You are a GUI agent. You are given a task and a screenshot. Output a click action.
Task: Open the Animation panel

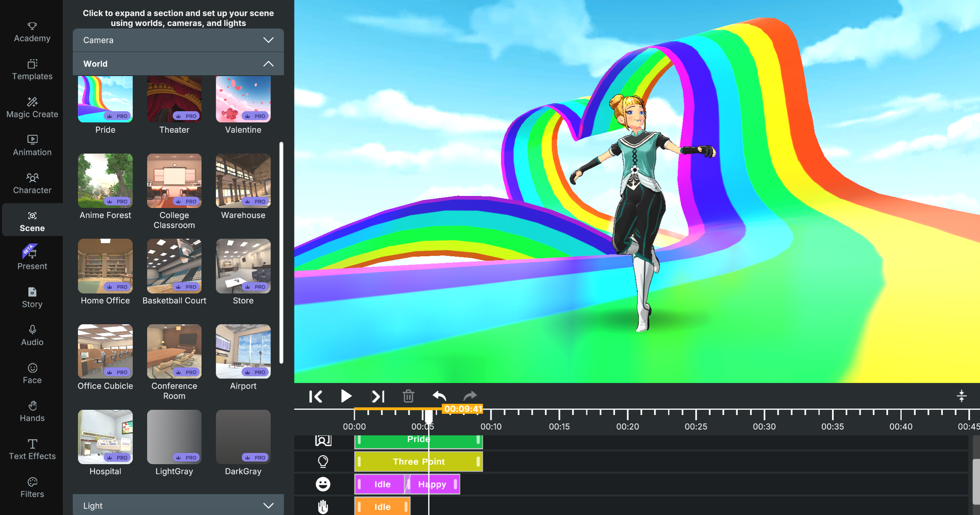[32, 146]
